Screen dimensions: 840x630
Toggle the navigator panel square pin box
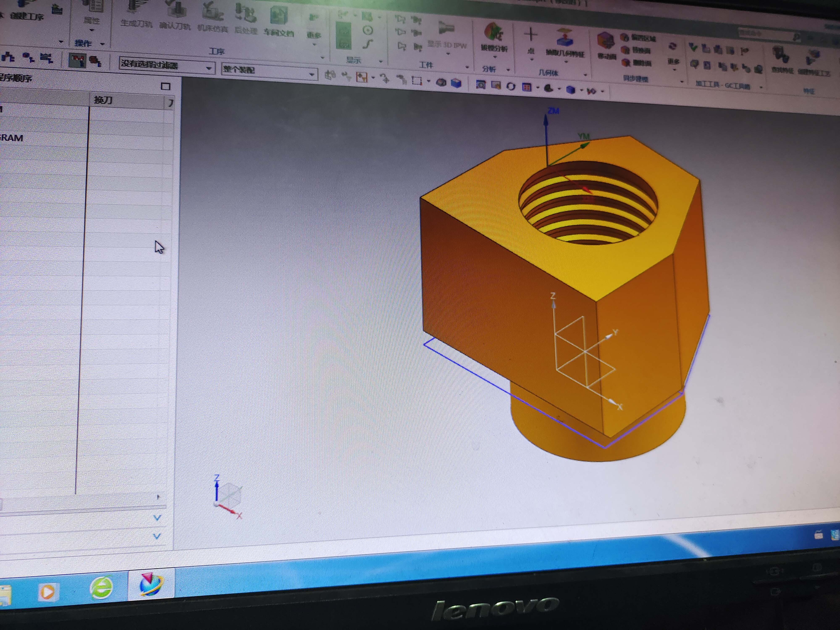pyautogui.click(x=165, y=87)
